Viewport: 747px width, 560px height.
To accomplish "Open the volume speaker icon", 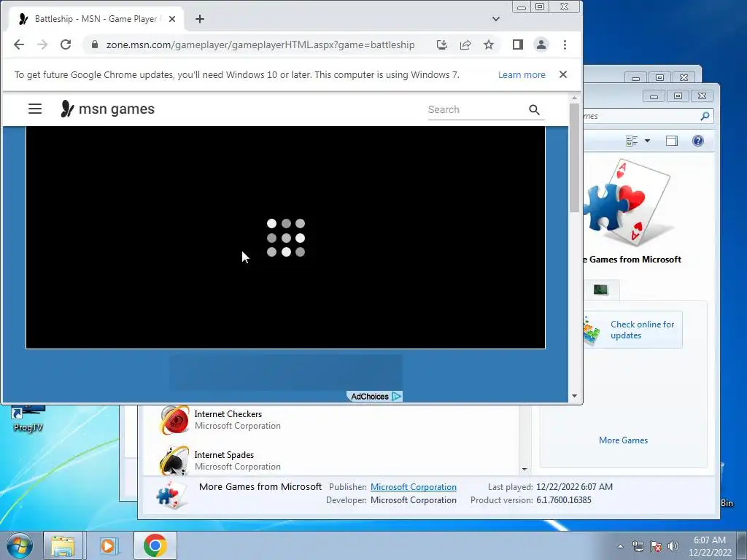I will (673, 546).
